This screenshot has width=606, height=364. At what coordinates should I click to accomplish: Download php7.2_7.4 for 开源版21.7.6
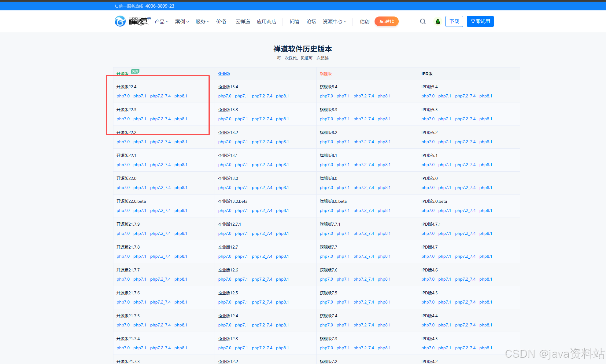pyautogui.click(x=160, y=302)
